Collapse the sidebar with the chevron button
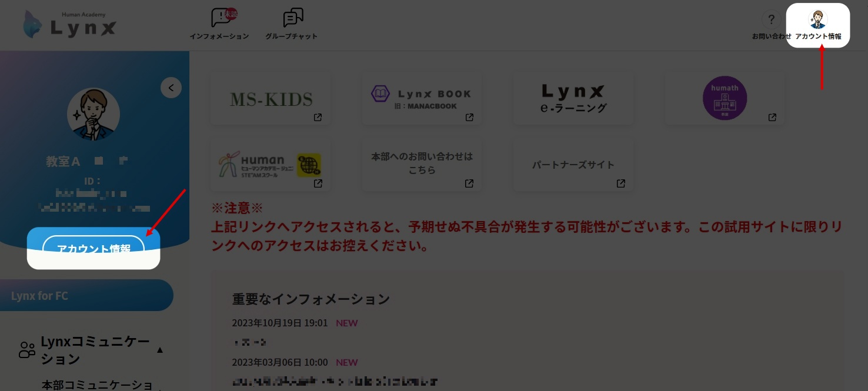Screen dimensions: 868x391 pos(171,88)
